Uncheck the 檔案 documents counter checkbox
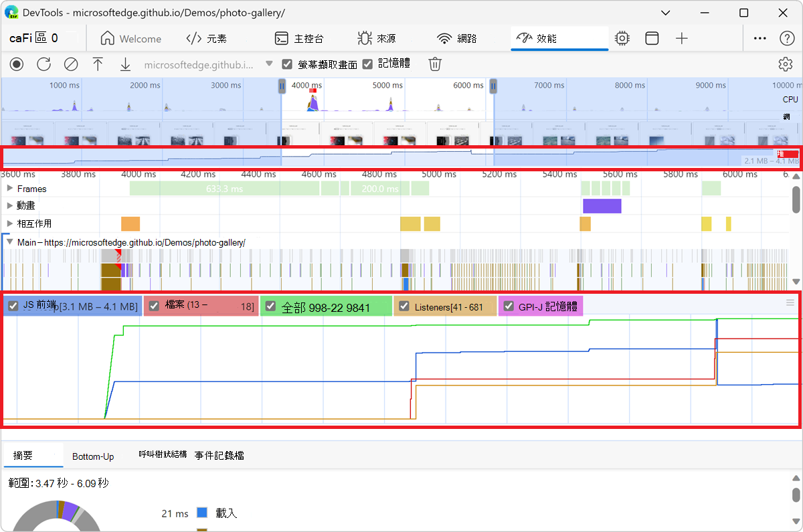The height and width of the screenshot is (532, 803). [x=153, y=306]
